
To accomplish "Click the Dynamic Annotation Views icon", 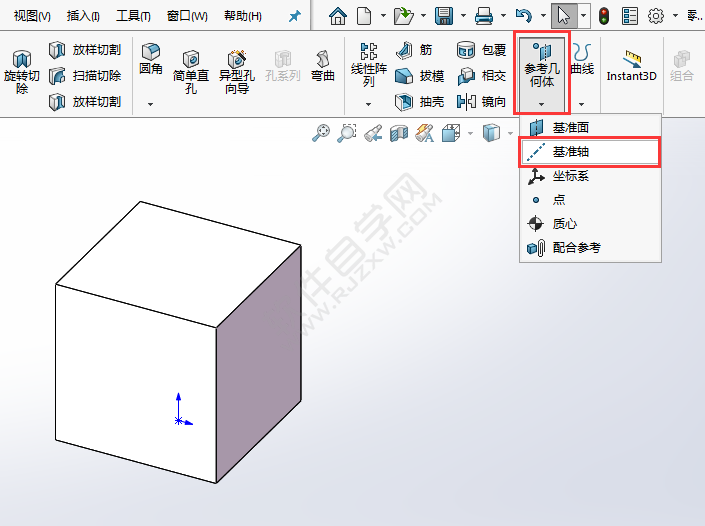I will click(424, 134).
